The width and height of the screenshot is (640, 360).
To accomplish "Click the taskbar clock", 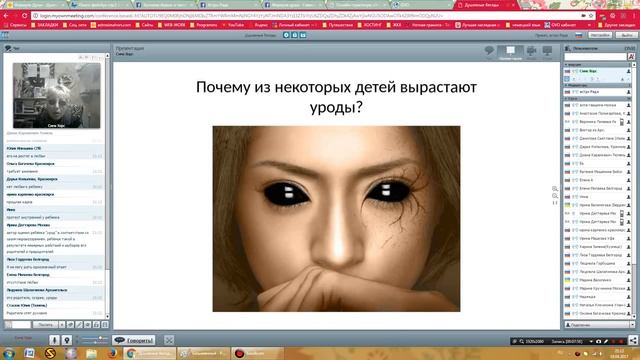I will (x=619, y=353).
